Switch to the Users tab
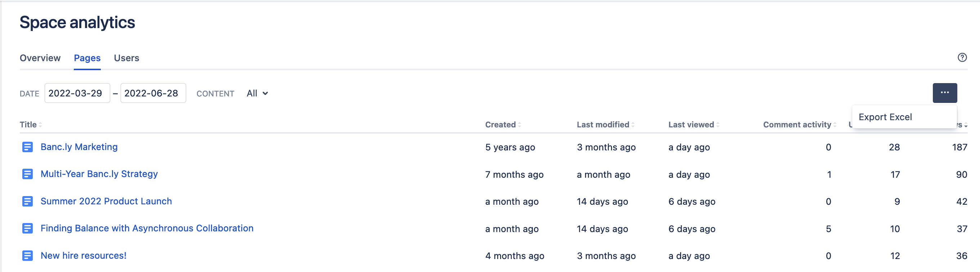This screenshot has width=980, height=272. [x=126, y=58]
